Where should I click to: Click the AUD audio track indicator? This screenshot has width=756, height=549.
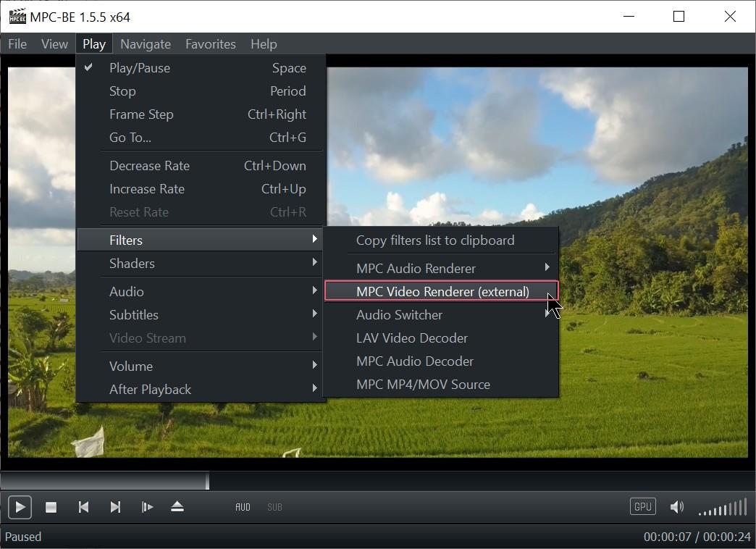(243, 507)
